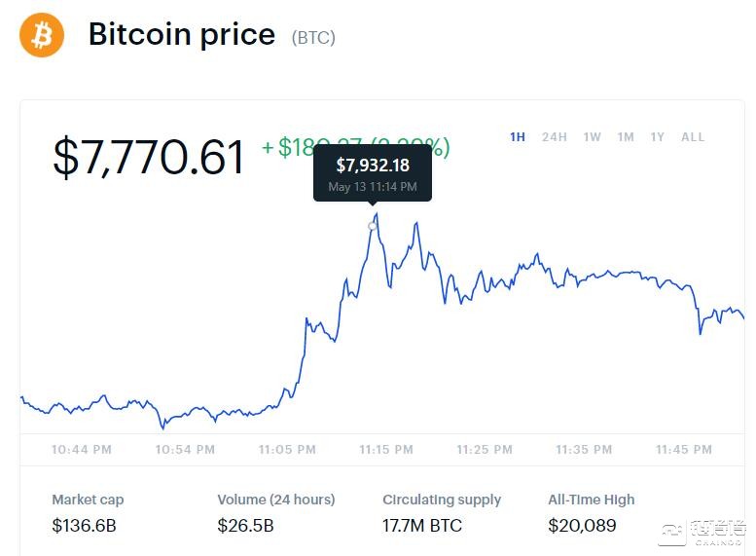Image resolution: width=756 pixels, height=556 pixels.
Task: Click the Market cap label
Action: [88, 500]
